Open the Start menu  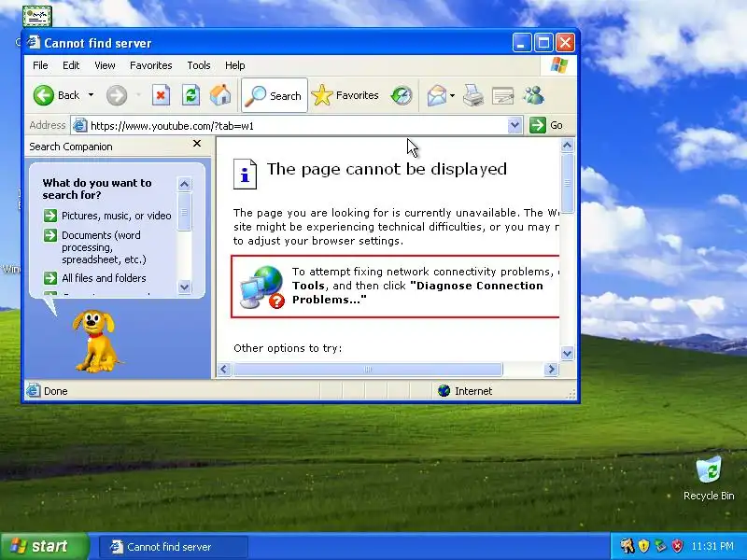pos(43,546)
